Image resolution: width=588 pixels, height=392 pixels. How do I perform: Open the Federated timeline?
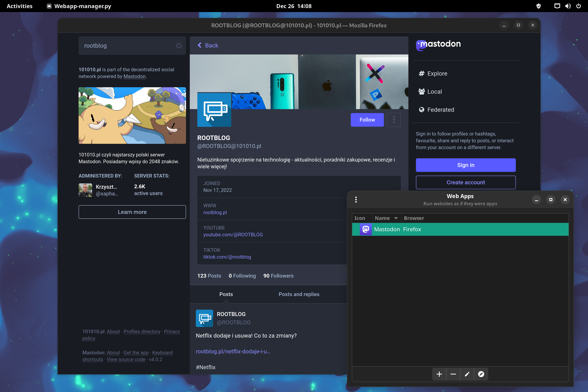440,110
